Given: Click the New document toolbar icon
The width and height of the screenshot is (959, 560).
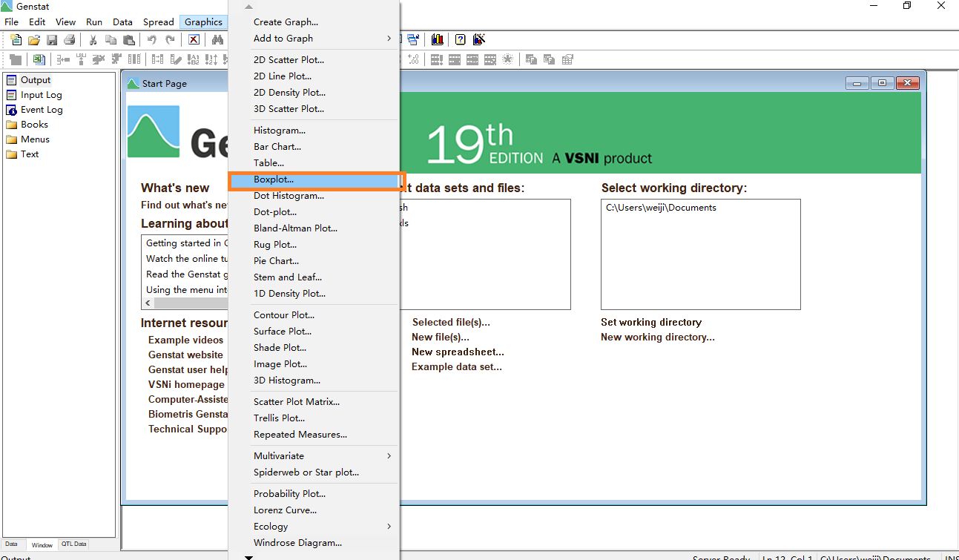Looking at the screenshot, I should [16, 39].
